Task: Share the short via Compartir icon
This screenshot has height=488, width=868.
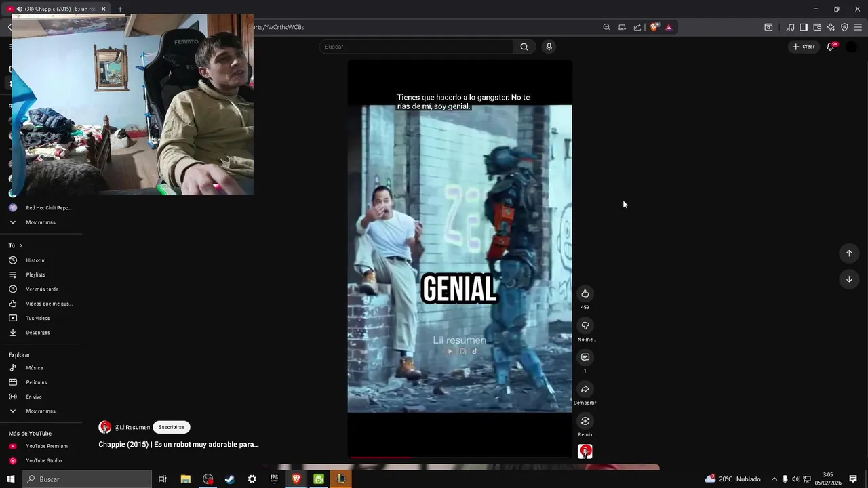Action: (585, 389)
